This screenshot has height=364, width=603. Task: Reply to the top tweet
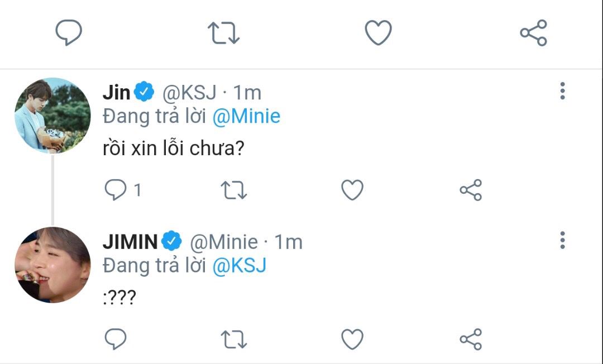pos(69,33)
